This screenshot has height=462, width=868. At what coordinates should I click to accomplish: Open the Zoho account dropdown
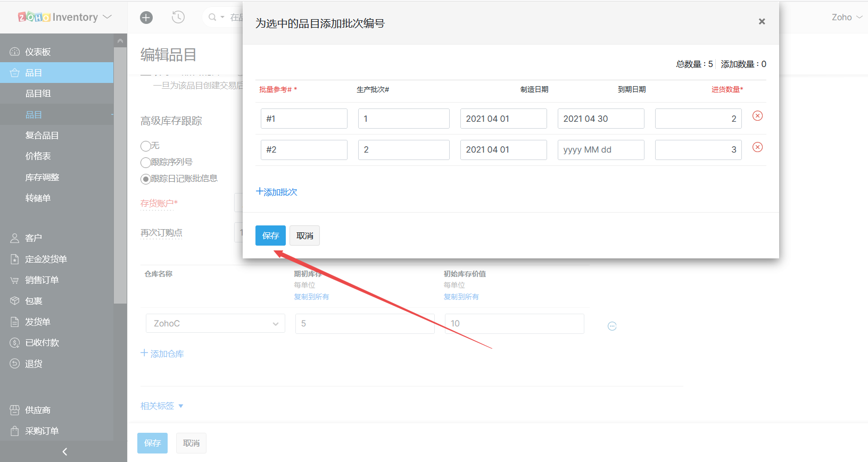tap(847, 18)
